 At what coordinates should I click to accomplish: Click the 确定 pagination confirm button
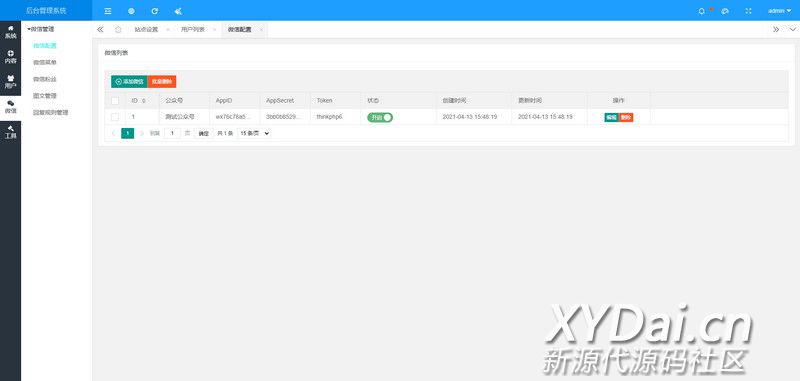pos(204,133)
